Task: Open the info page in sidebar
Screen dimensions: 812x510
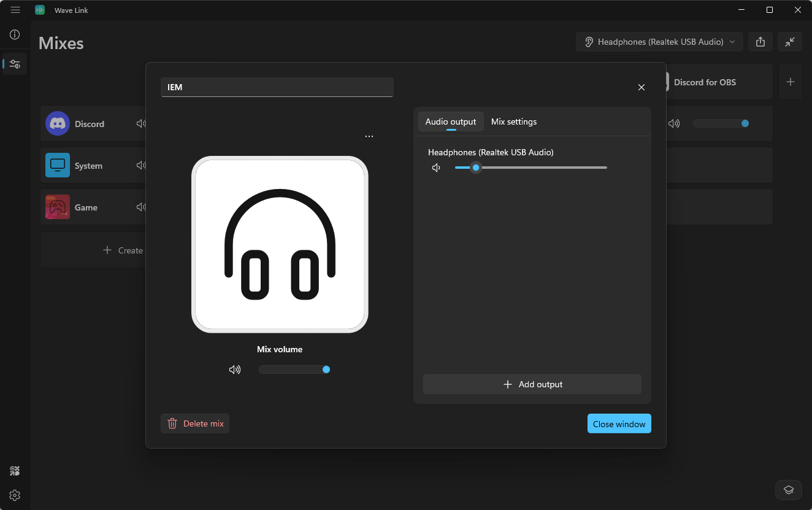Action: (x=15, y=35)
